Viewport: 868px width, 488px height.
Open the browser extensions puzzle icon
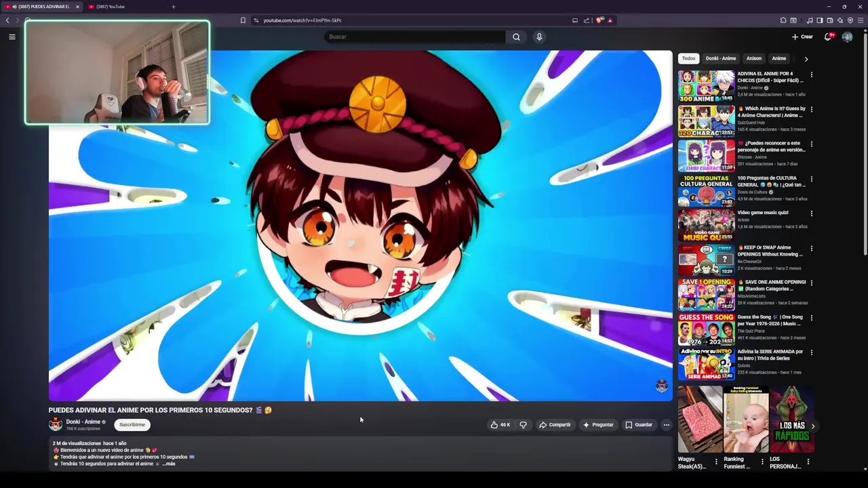pyautogui.click(x=783, y=20)
